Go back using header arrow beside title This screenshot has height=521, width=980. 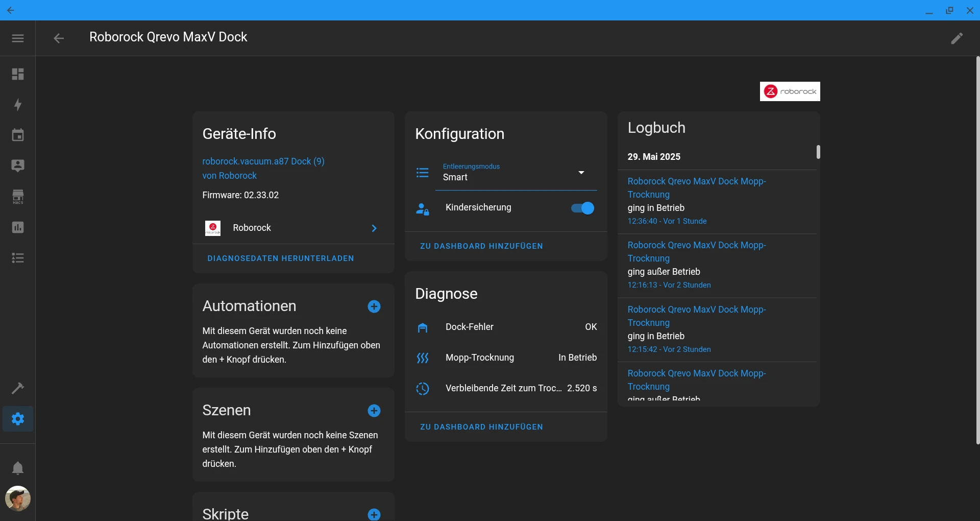[59, 38]
